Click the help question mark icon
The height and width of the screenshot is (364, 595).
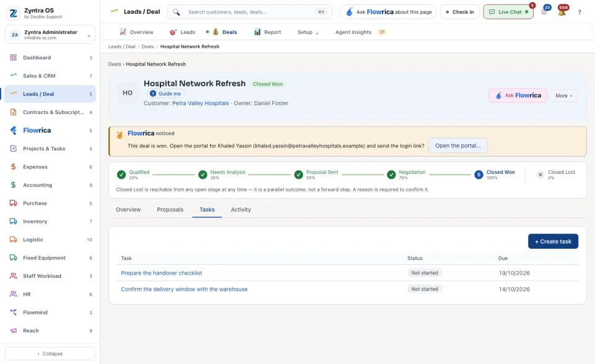(580, 12)
